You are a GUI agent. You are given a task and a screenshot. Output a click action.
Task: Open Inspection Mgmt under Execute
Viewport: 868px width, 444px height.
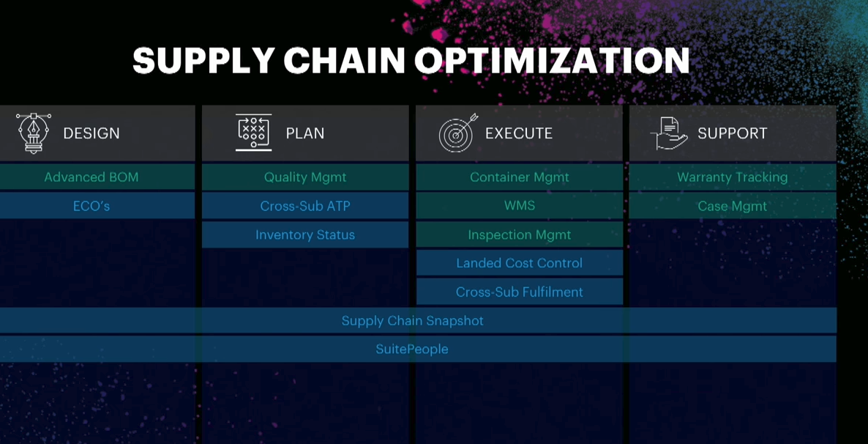520,235
